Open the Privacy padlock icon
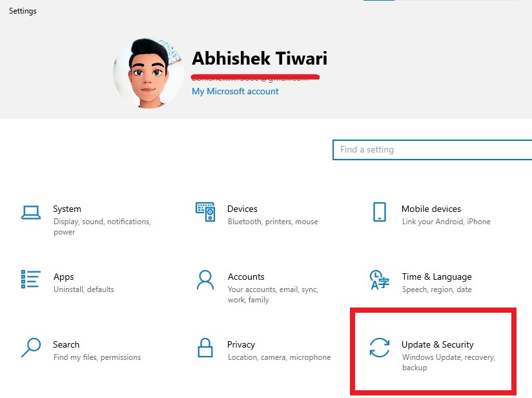Screen dimensions: 532x398 (205, 348)
